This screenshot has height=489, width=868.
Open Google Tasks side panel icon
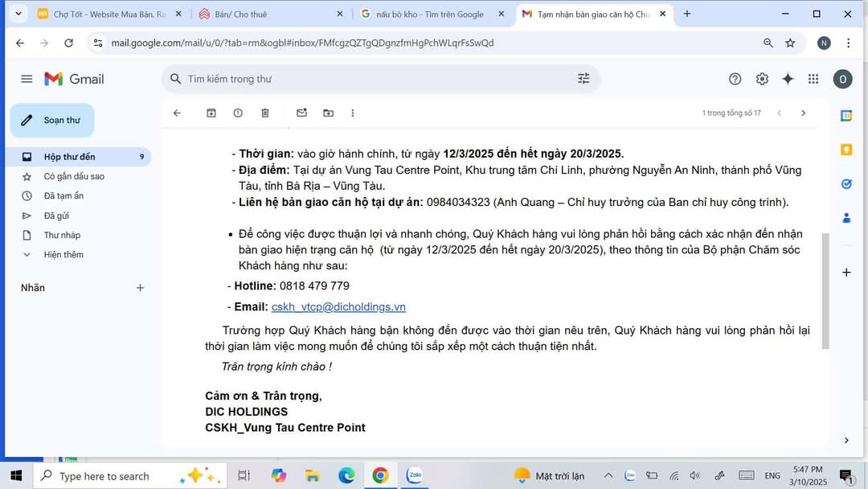846,184
